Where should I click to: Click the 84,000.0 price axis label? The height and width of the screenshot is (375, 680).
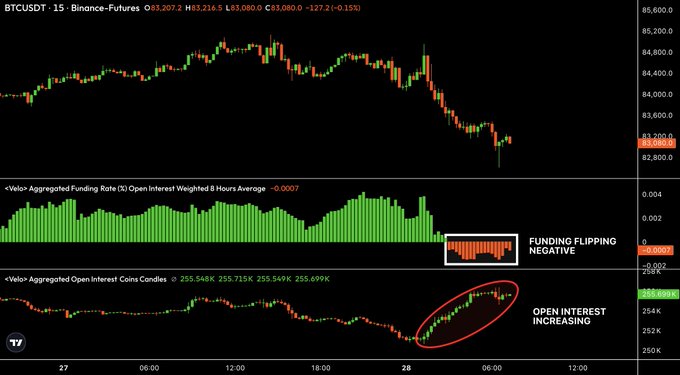[x=656, y=95]
